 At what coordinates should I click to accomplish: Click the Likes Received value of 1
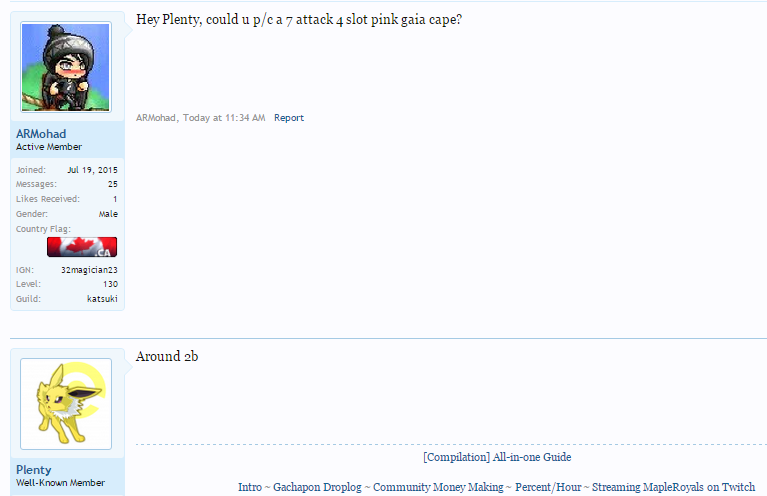[x=115, y=199]
